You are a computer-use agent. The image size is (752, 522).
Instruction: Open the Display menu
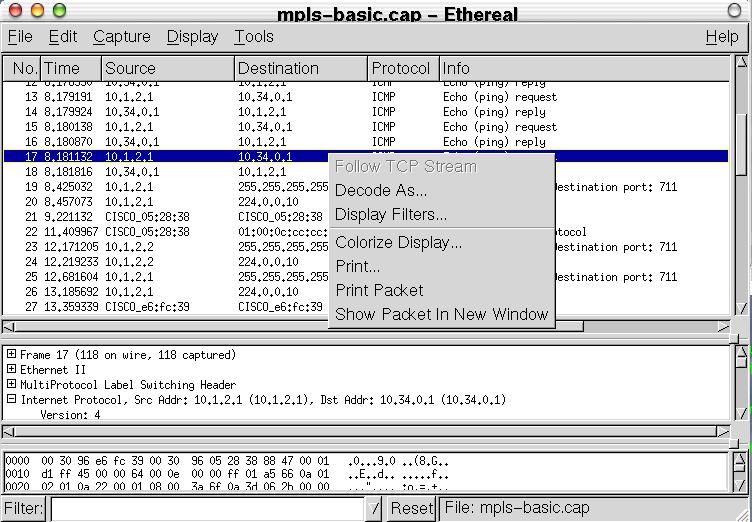(192, 36)
